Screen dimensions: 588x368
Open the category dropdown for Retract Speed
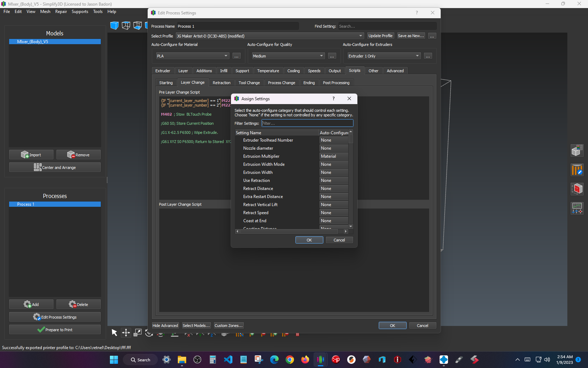pos(334,213)
